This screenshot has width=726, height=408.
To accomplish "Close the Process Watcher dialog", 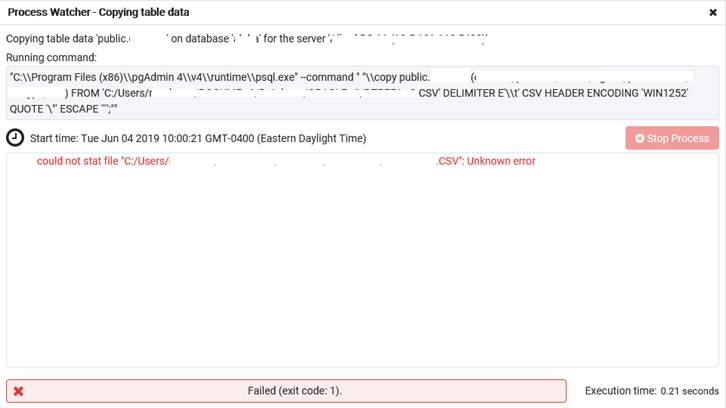I will point(711,12).
